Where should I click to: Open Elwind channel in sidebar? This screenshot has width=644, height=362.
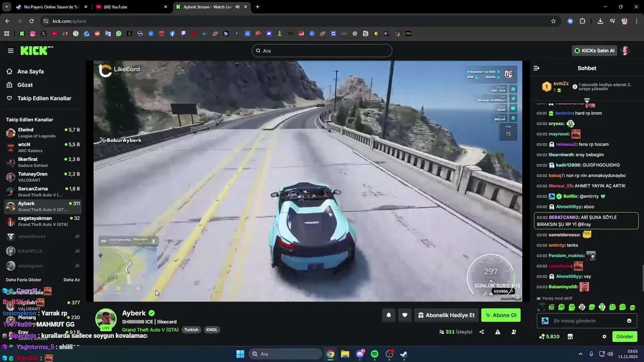(43, 133)
